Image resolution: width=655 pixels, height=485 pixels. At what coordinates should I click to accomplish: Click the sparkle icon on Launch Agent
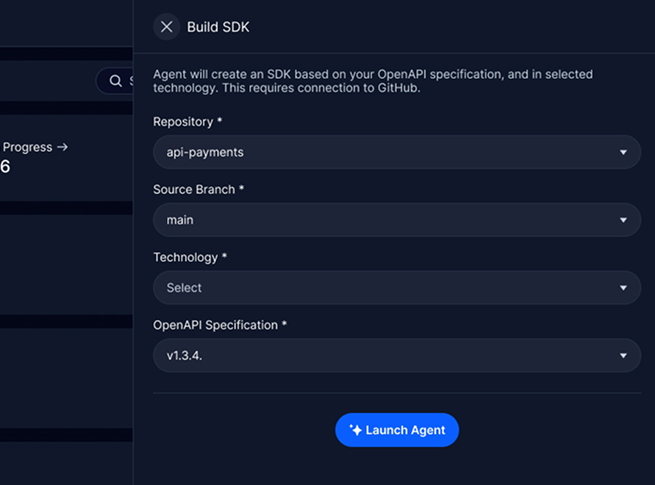355,430
